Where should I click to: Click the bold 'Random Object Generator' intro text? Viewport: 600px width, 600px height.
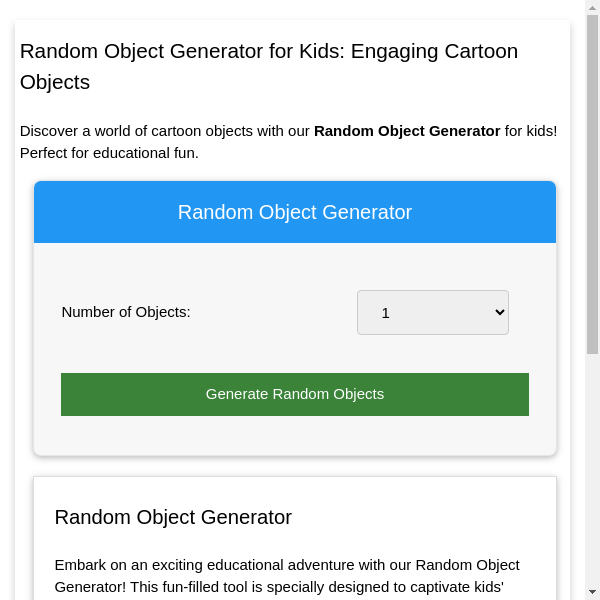[407, 131]
